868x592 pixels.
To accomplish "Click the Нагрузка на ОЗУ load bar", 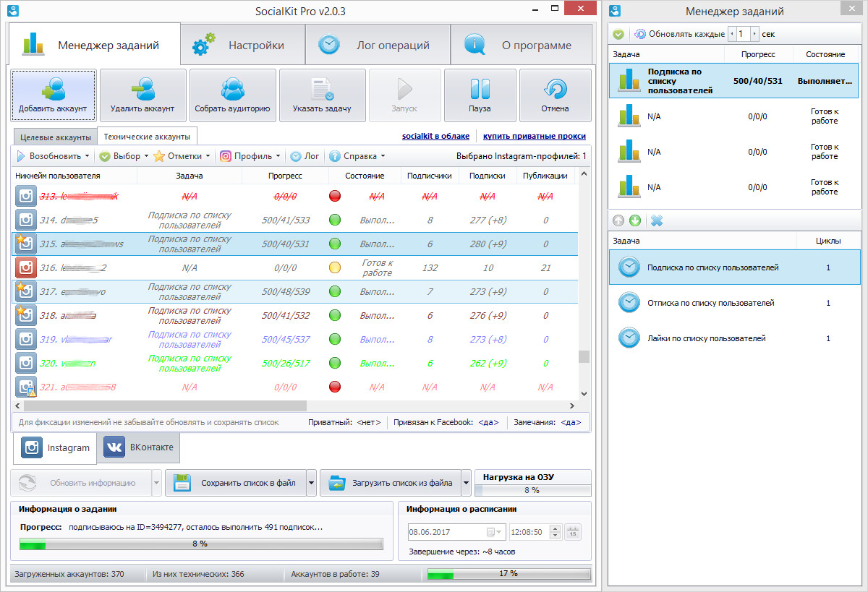I will pos(532,490).
